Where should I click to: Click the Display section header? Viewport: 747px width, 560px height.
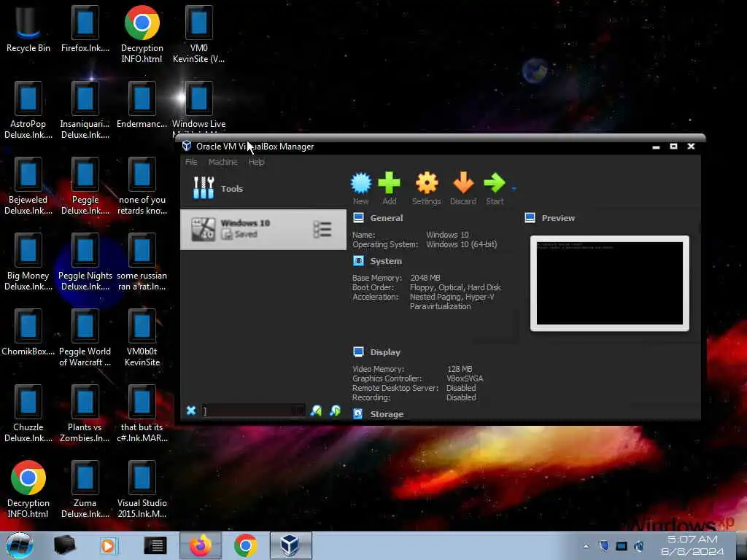[385, 352]
